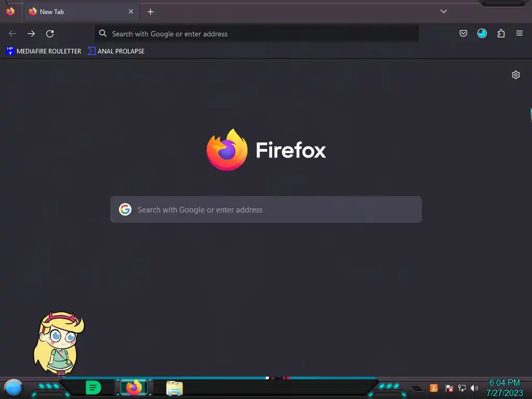Image resolution: width=532 pixels, height=399 pixels.
Task: Click the 6:04 PM clock and date
Action: [x=504, y=388]
